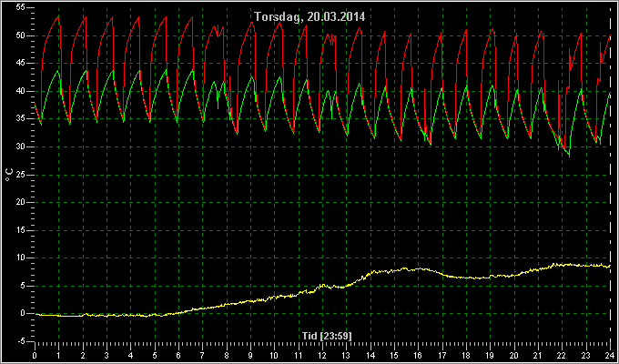619x364 pixels.
Task: Click the 55 value on temperature axis
Action: tap(21, 7)
